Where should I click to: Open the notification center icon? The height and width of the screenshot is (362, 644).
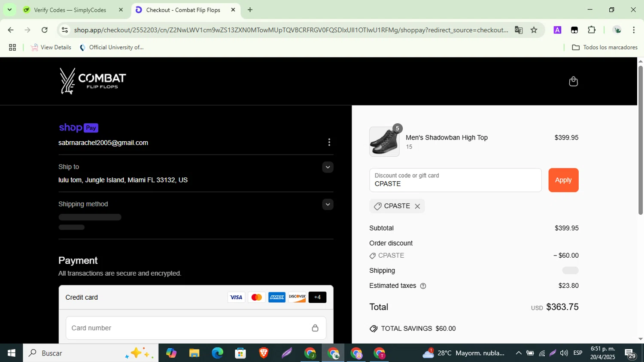(630, 354)
